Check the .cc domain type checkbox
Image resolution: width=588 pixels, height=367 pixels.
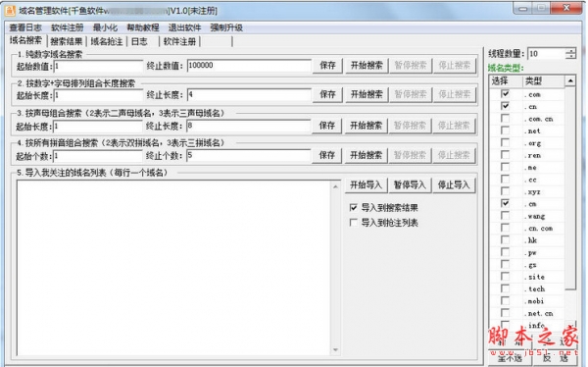[x=505, y=180]
